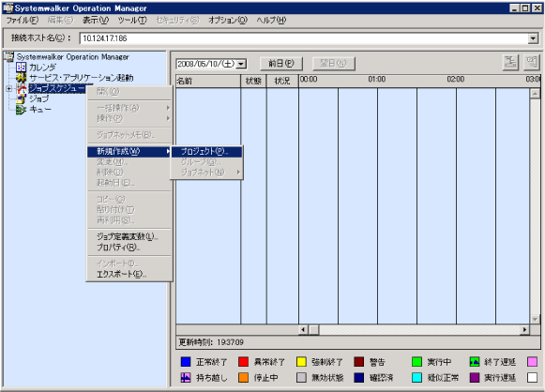
Task: Click the 終了遅延 legend swatch
Action: 475,362
